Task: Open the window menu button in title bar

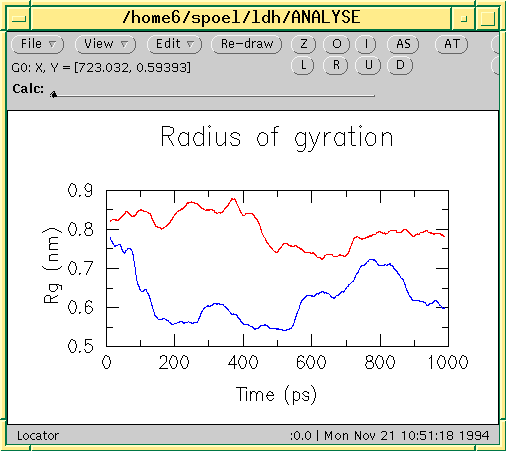Action: point(19,19)
